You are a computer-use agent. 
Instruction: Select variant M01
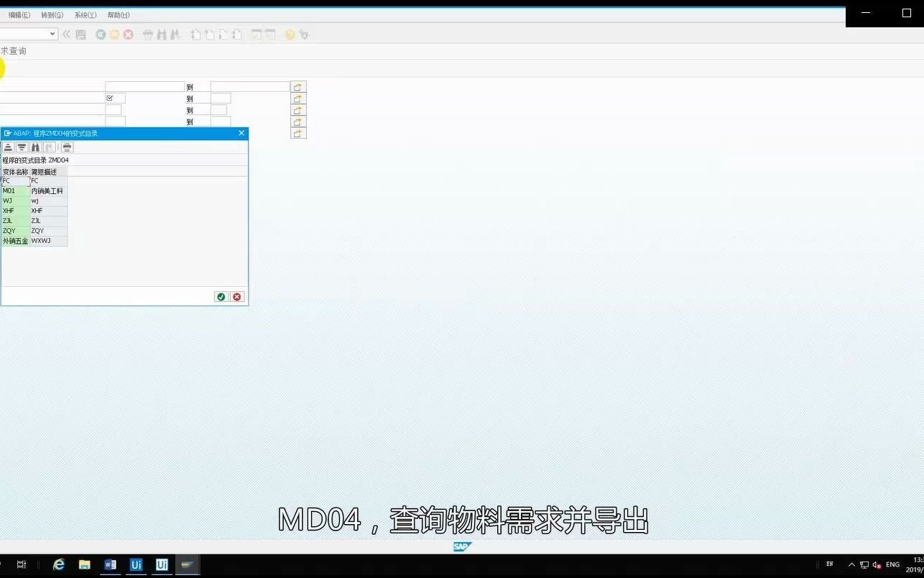tap(15, 191)
